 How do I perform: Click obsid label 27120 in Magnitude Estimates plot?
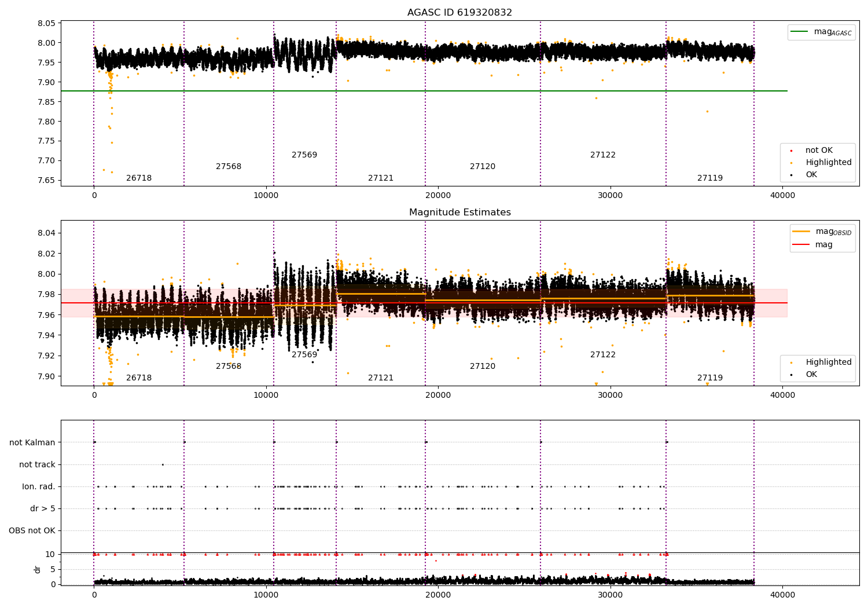tap(483, 367)
